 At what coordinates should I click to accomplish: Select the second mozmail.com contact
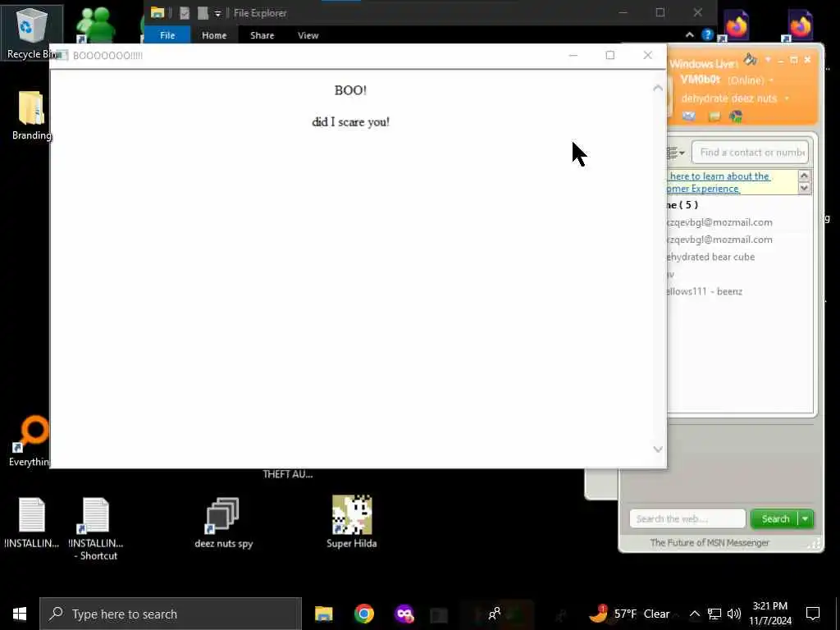click(719, 240)
